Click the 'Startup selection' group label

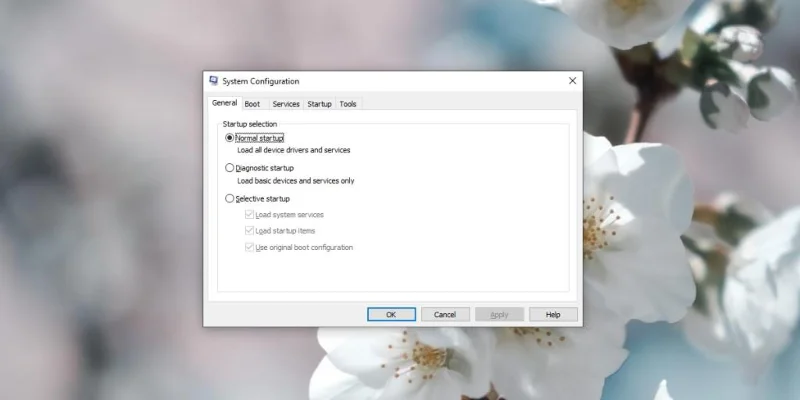click(x=250, y=124)
